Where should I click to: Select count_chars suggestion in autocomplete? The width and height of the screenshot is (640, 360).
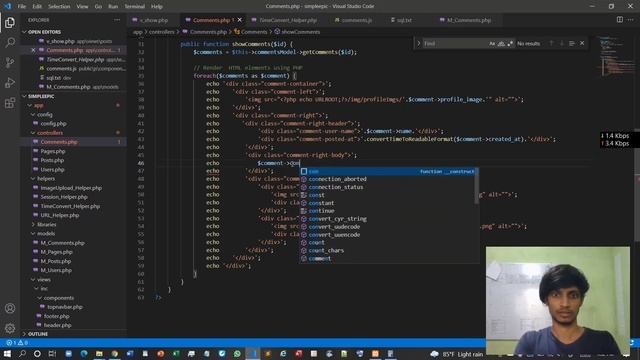(388, 251)
